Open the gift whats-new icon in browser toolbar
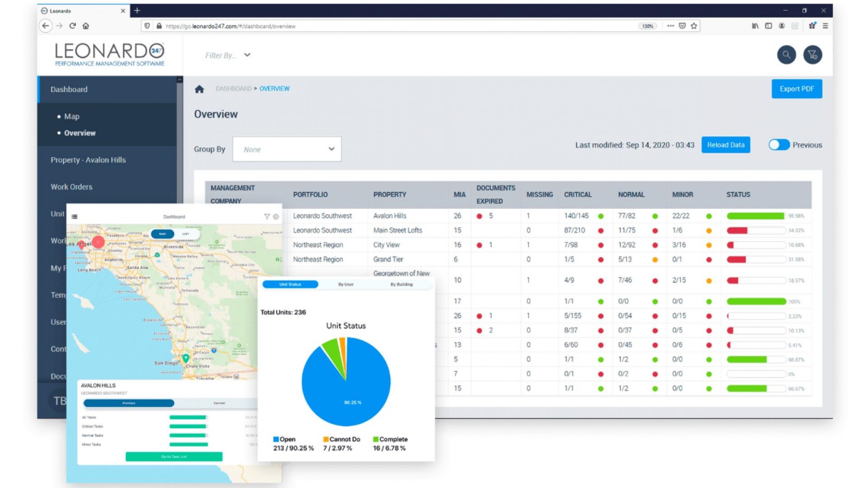This screenshot has width=868, height=488. (x=812, y=25)
